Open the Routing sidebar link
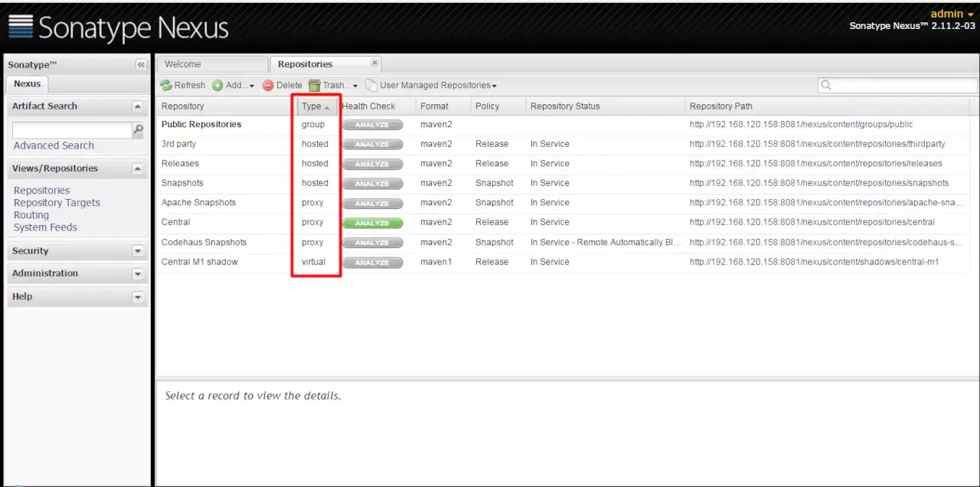The width and height of the screenshot is (980, 487). (31, 215)
